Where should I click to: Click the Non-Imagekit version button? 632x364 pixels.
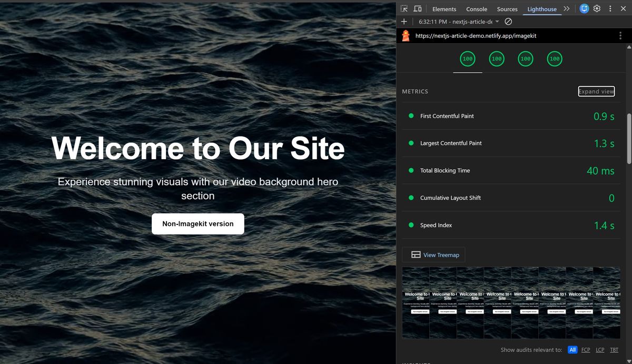tap(198, 224)
